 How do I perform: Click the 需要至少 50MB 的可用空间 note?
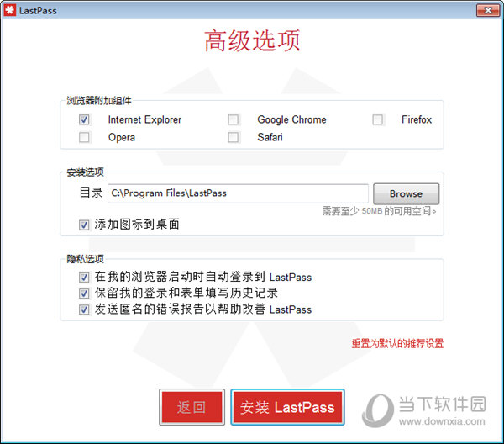pos(380,211)
